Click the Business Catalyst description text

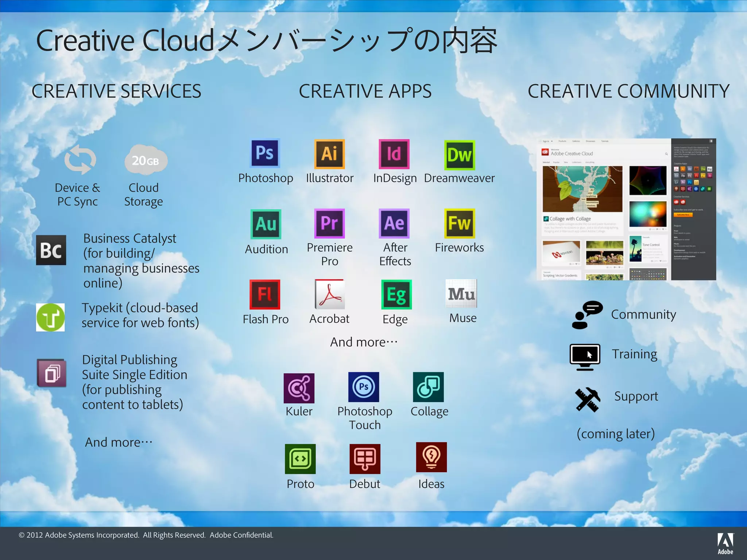tap(142, 261)
